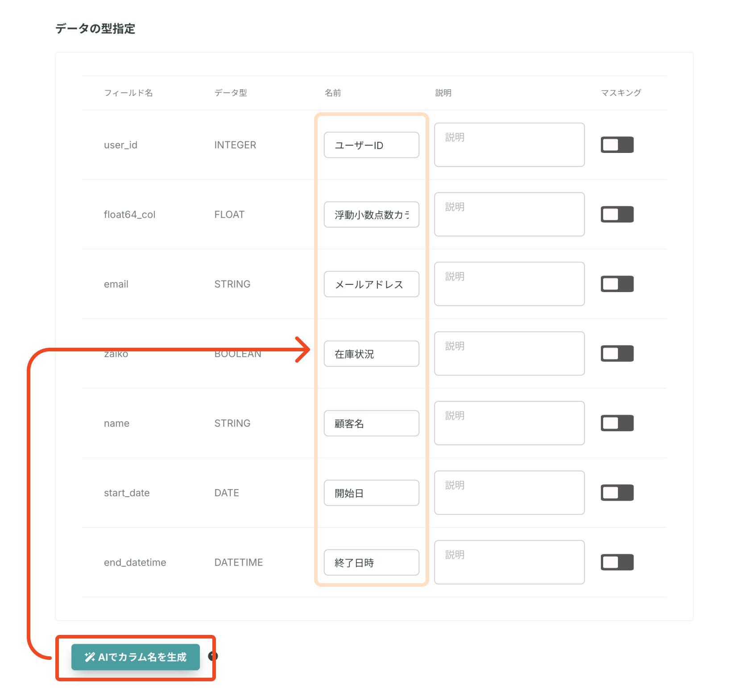The image size is (737, 700).
Task: Edit the 在庫状況 name field
Action: click(x=371, y=354)
